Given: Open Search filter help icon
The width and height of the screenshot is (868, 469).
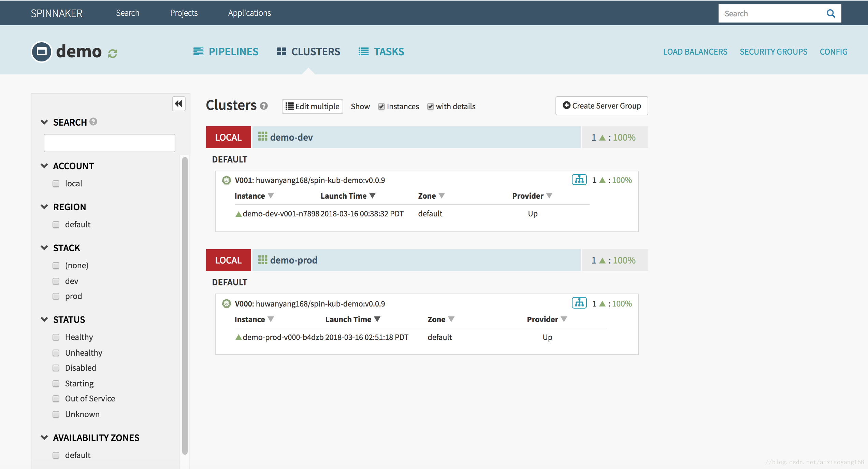Looking at the screenshot, I should click(93, 122).
